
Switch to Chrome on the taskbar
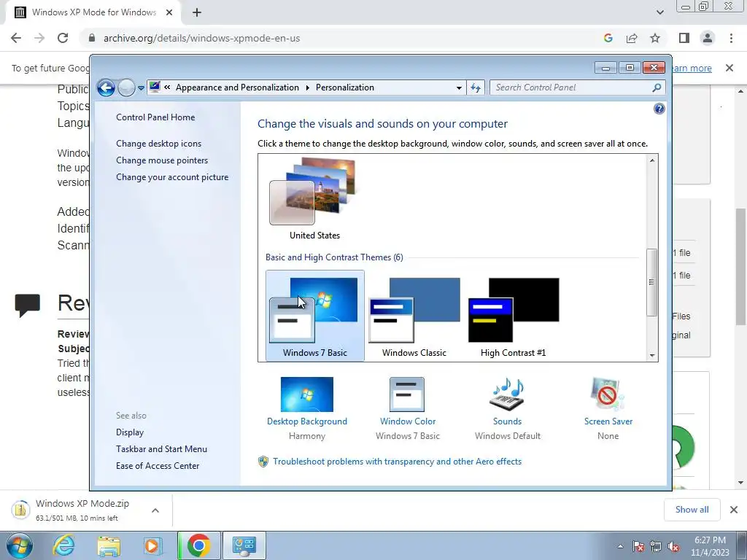[199, 545]
